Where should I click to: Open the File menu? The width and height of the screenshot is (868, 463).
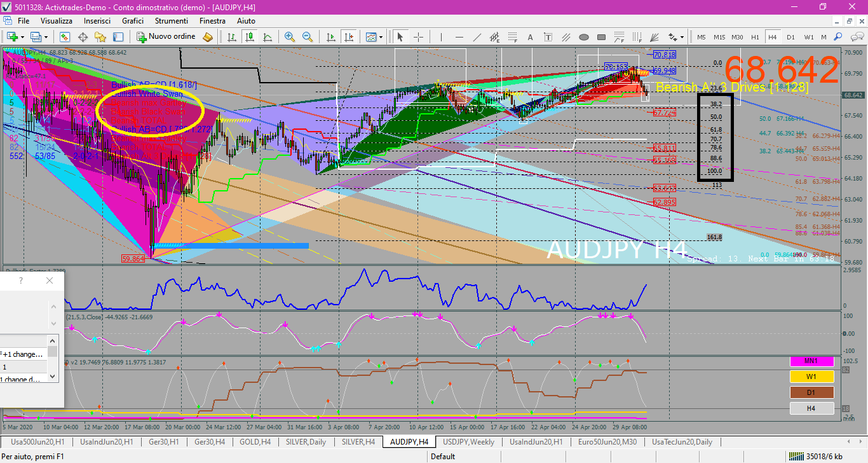click(x=23, y=20)
